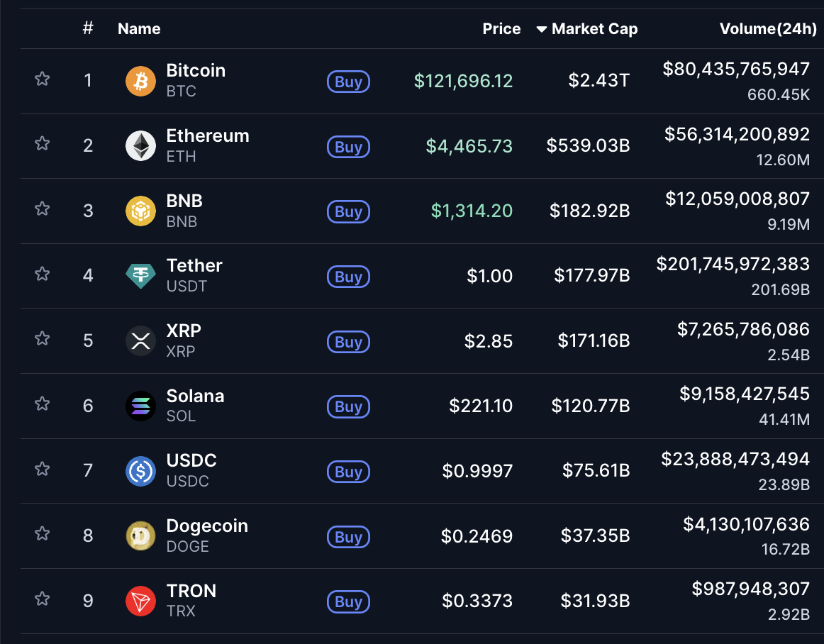Click Tether's 24h volume value
824x644 pixels.
733,265
